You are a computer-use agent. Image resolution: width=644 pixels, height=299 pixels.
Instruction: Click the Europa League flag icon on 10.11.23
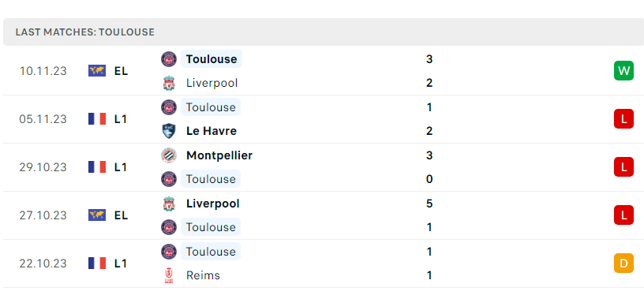click(x=97, y=71)
